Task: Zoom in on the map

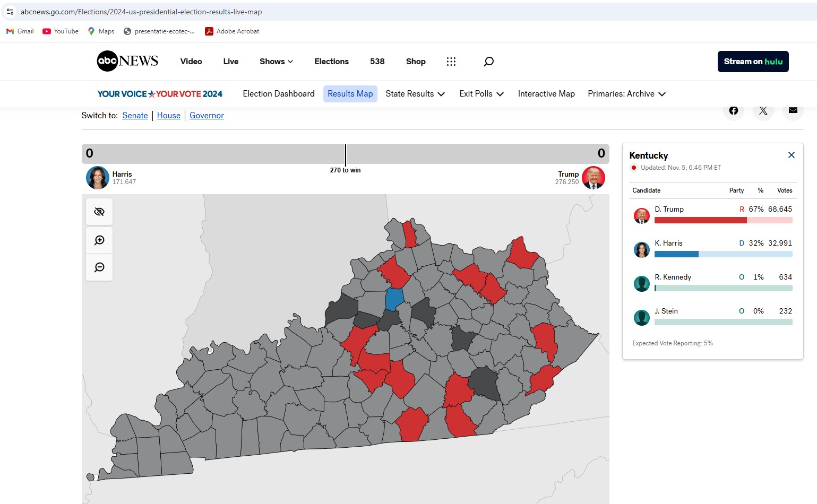Action: coord(99,240)
